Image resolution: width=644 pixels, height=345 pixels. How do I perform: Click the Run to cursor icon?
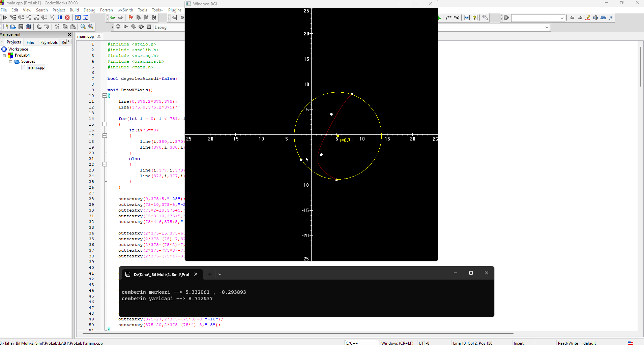(x=13, y=18)
